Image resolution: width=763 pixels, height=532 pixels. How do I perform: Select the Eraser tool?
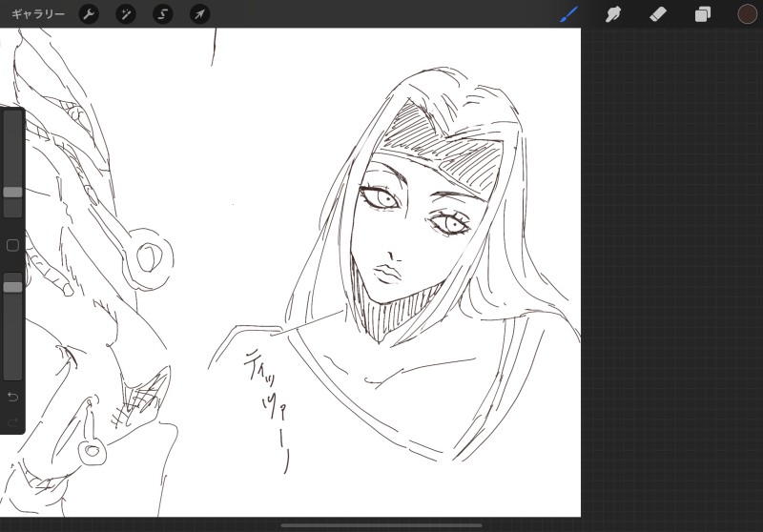point(657,14)
